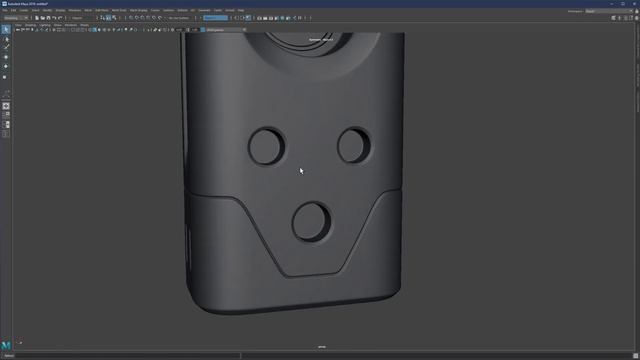Image resolution: width=640 pixels, height=360 pixels.
Task: Open the Mesh Tools menu
Action: (119, 10)
